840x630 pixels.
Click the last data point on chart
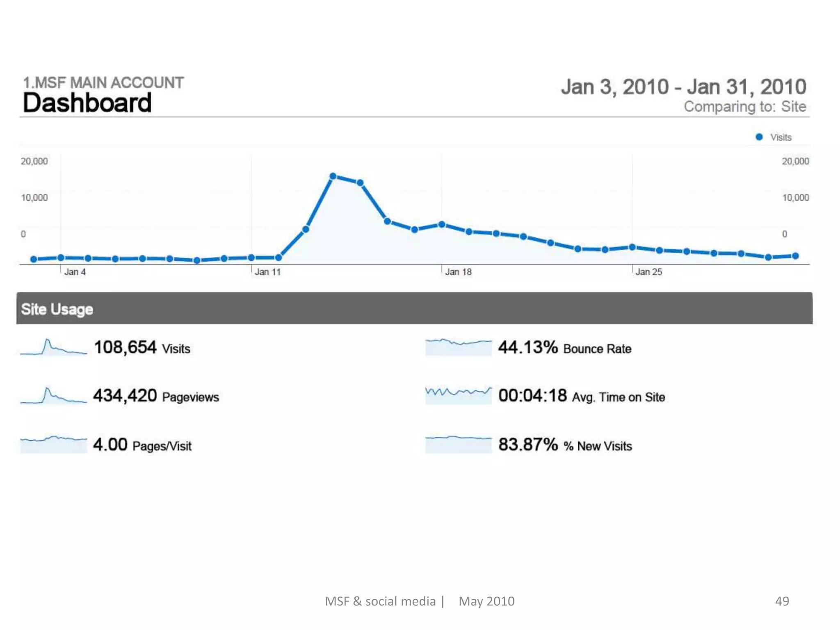795,256
